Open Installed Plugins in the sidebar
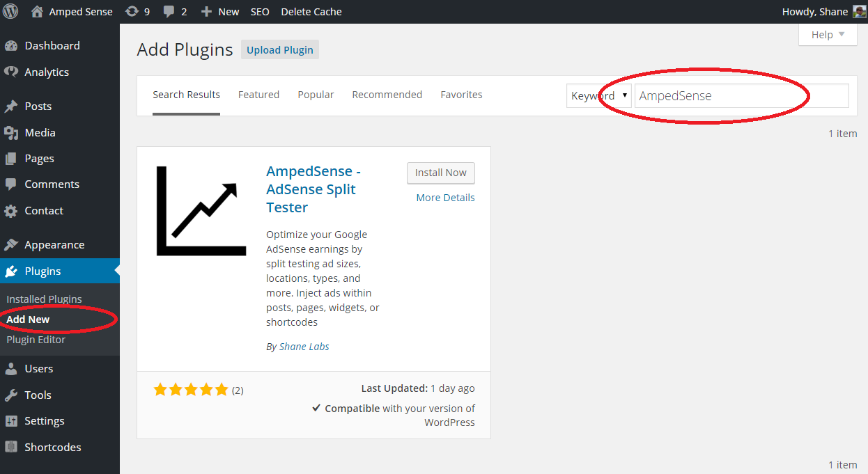868x474 pixels. pyautogui.click(x=44, y=299)
